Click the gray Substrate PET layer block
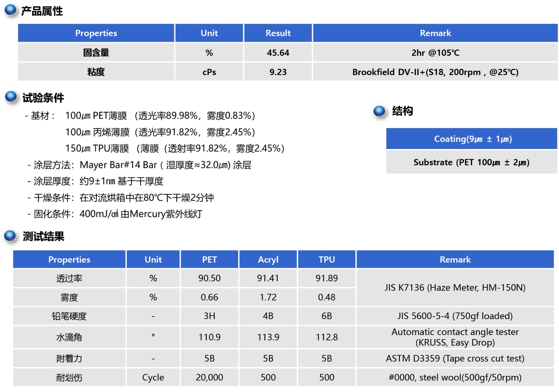The width and height of the screenshot is (559, 392). 471,162
